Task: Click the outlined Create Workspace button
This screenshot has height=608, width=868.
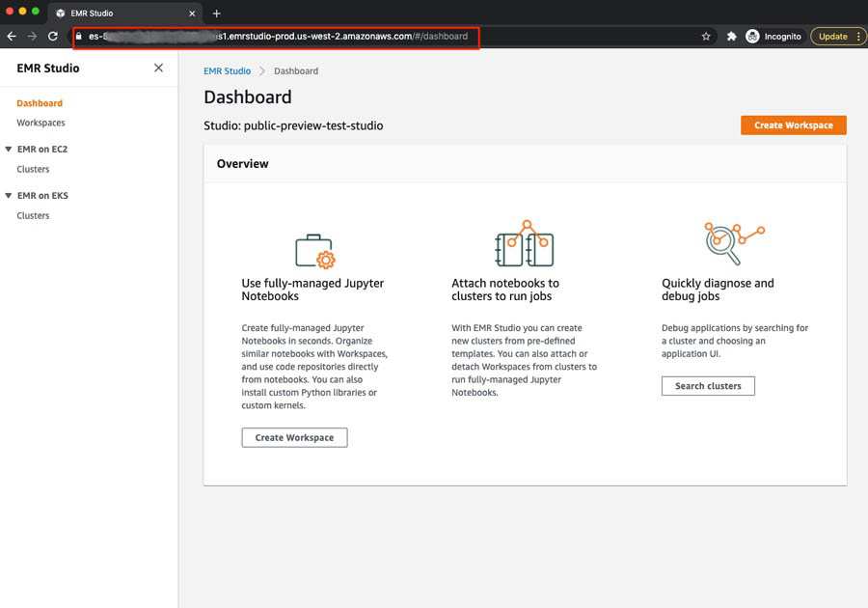Action: pyautogui.click(x=294, y=437)
